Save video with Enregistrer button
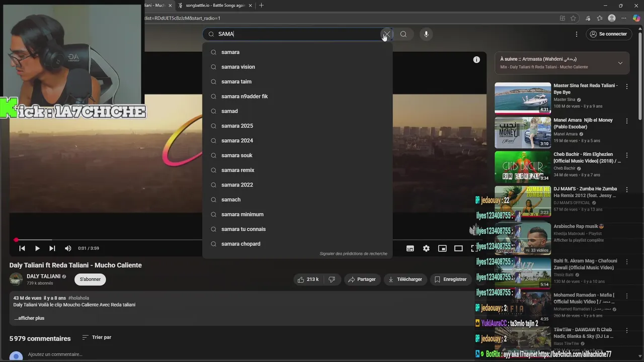 pos(450,280)
